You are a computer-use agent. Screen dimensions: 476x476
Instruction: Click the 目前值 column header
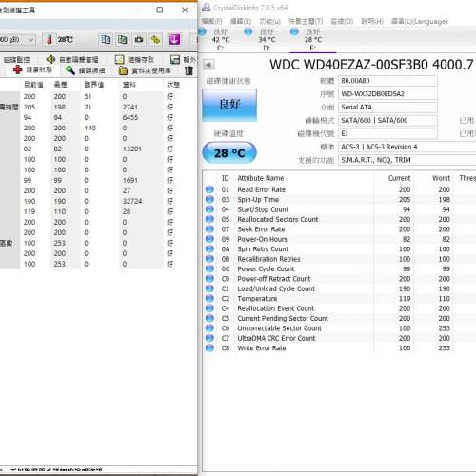(x=33, y=85)
